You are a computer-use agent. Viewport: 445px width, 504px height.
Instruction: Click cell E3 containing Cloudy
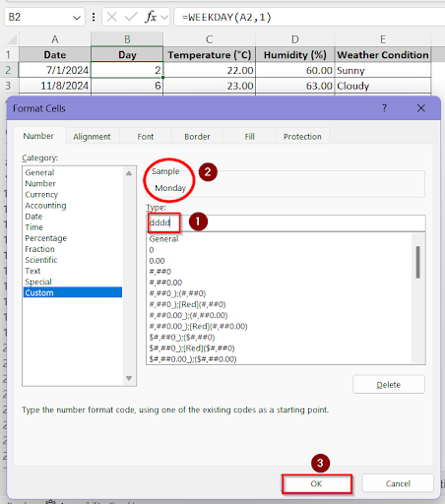point(383,86)
